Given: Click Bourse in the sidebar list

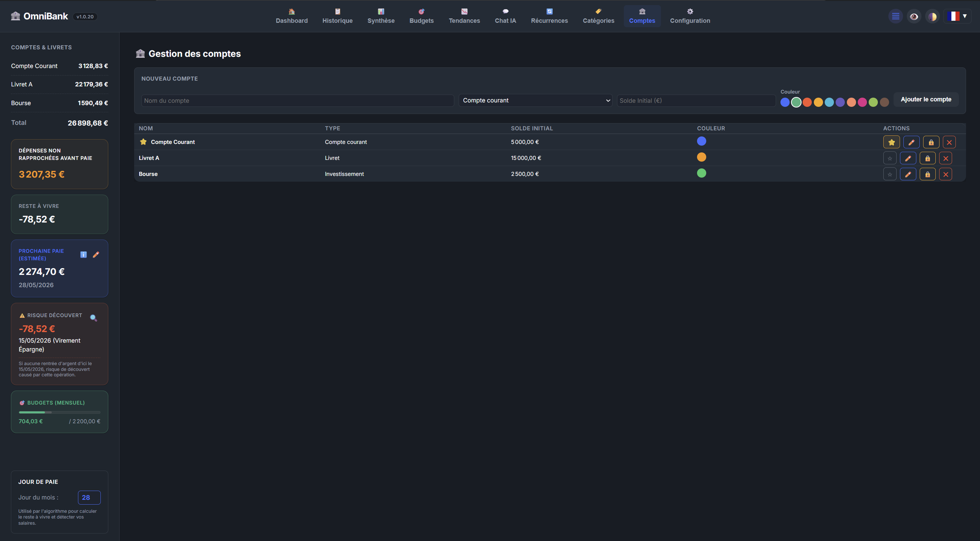Looking at the screenshot, I should [59, 103].
